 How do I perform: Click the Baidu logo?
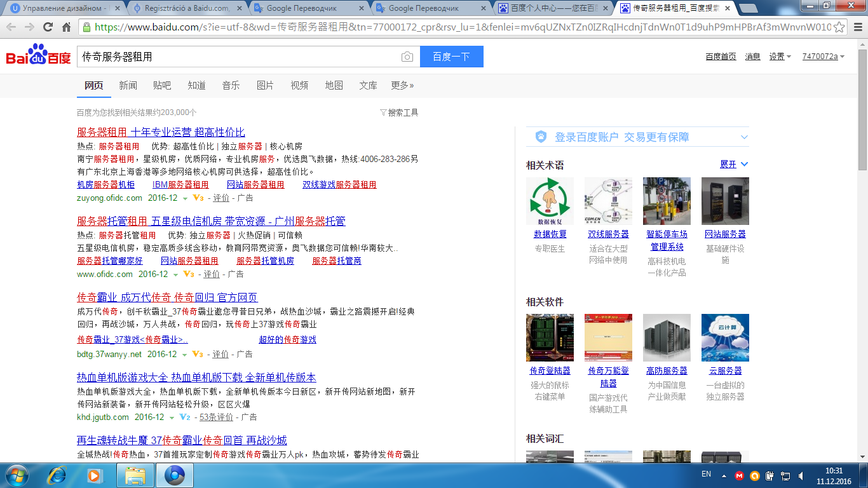pos(38,56)
